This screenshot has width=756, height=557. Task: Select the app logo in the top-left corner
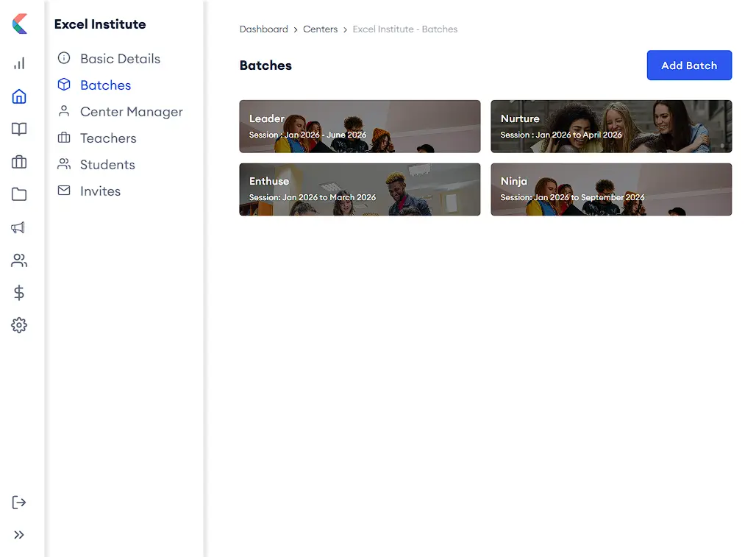[x=19, y=22]
